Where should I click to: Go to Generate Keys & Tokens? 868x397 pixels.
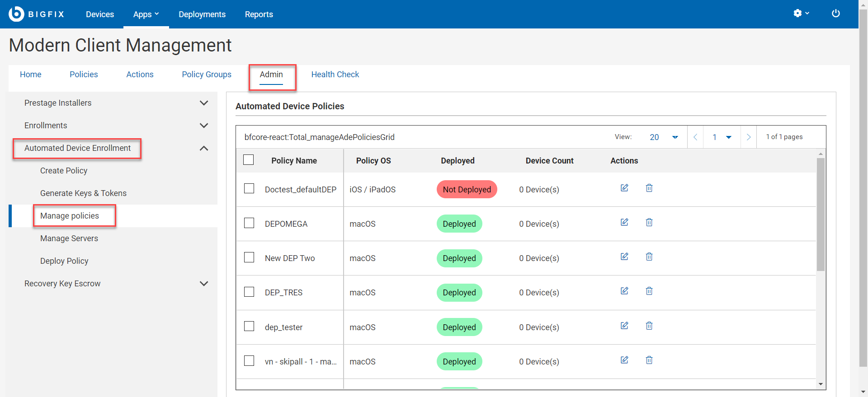coord(83,193)
